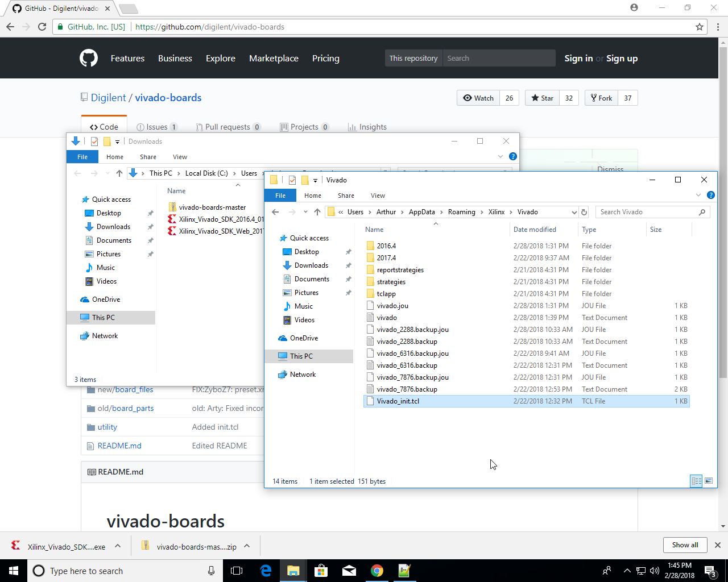This screenshot has height=582, width=728.
Task: Open address history dropdown in Vivado window
Action: tap(574, 212)
